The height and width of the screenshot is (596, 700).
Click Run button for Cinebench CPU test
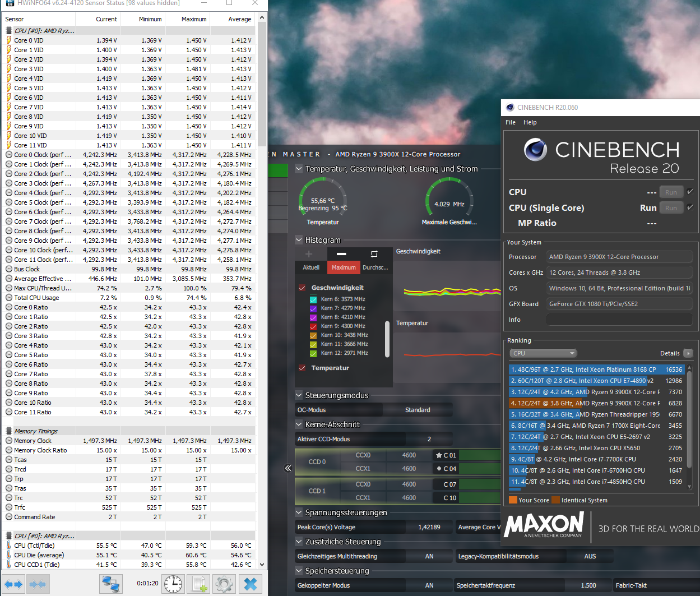(671, 192)
